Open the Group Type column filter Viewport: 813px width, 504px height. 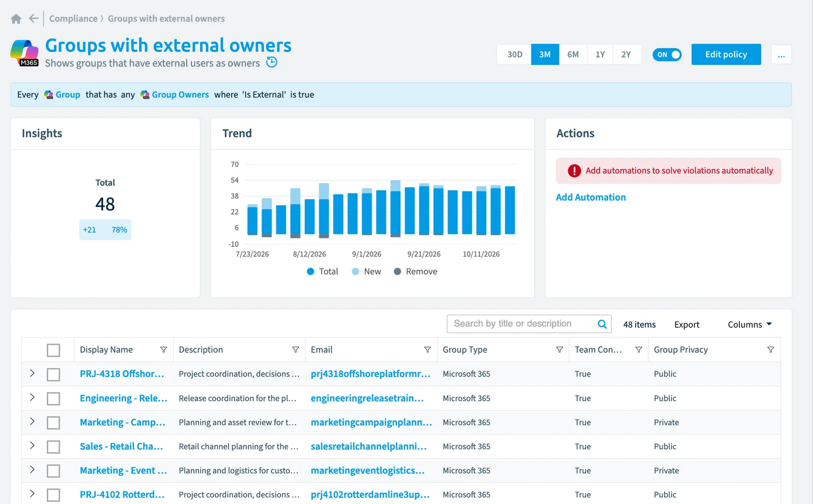(x=559, y=350)
